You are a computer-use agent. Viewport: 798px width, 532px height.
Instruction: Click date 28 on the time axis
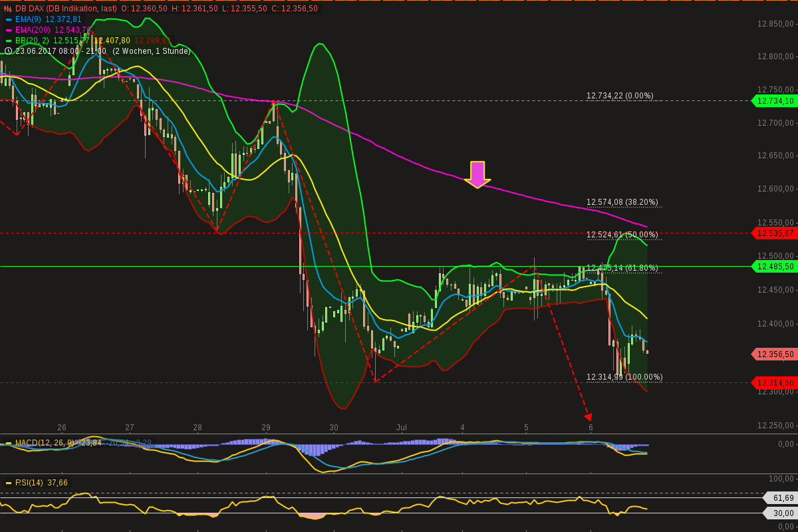(x=198, y=428)
